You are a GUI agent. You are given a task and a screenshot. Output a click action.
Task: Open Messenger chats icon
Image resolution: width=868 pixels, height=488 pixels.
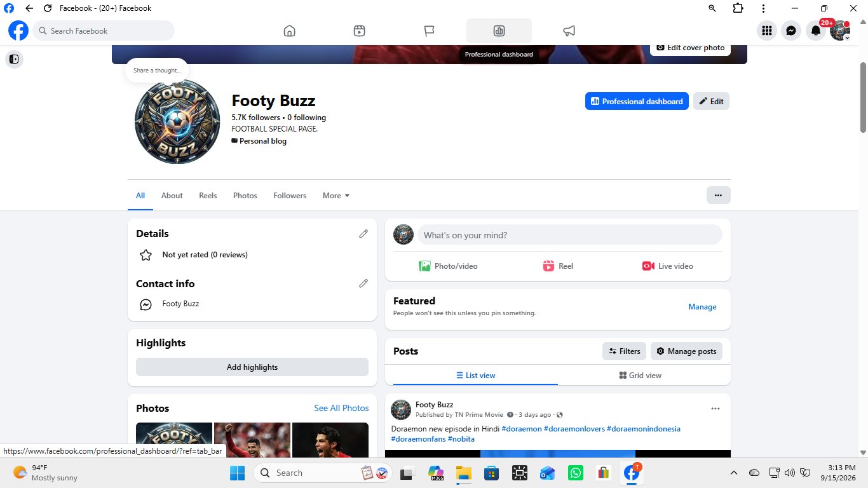pyautogui.click(x=790, y=30)
